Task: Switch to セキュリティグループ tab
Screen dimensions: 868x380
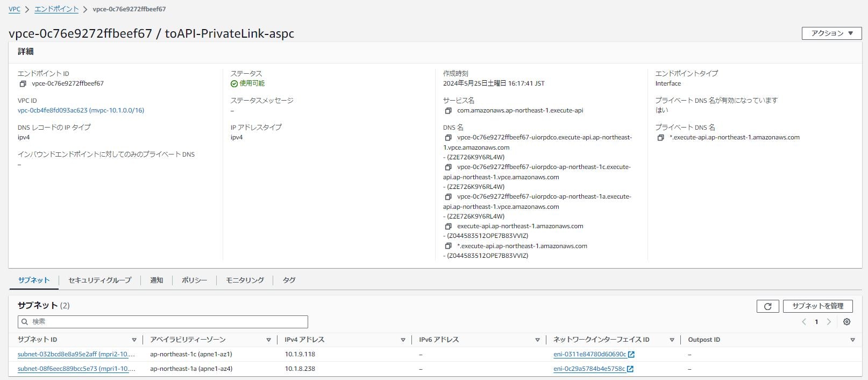Action: tap(99, 280)
